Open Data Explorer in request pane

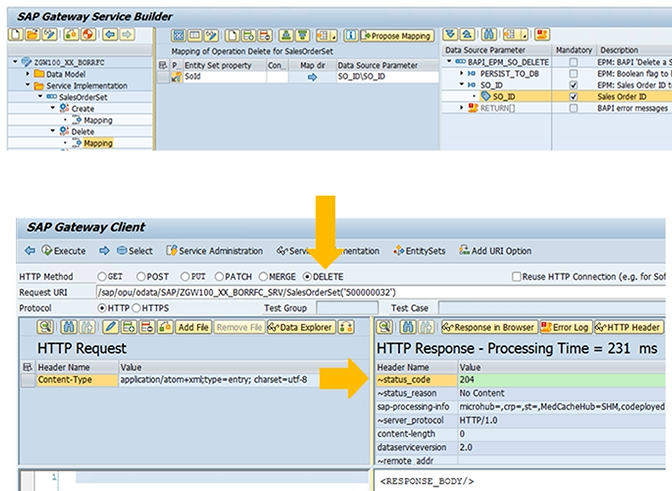[303, 327]
